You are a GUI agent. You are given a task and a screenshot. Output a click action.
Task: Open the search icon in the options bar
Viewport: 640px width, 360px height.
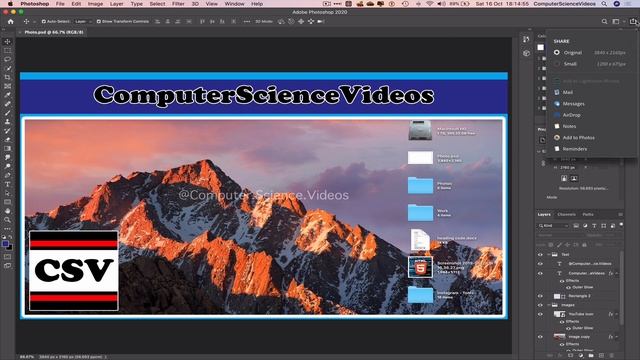click(604, 22)
